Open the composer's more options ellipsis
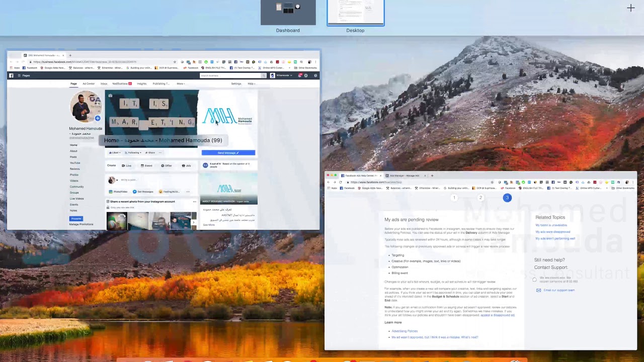The image size is (644, 362). pyautogui.click(x=188, y=192)
